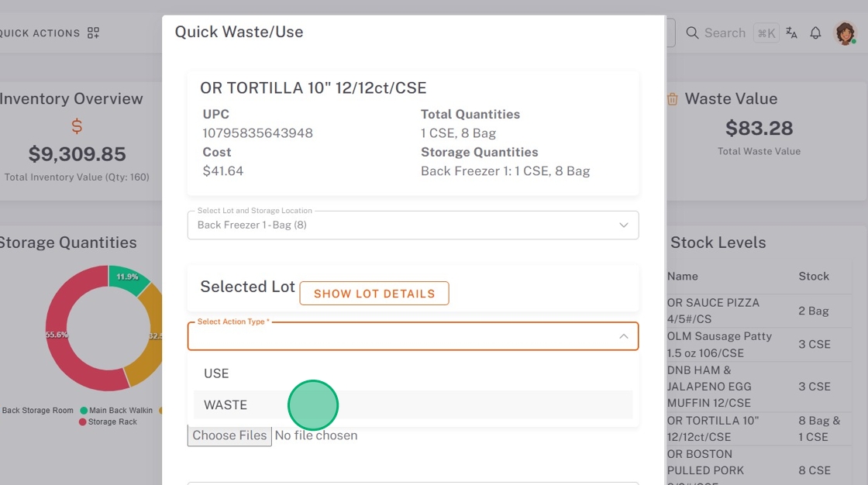Viewport: 868px width, 485px height.
Task: Click the arrow of the Lot dropdown
Action: pos(623,225)
